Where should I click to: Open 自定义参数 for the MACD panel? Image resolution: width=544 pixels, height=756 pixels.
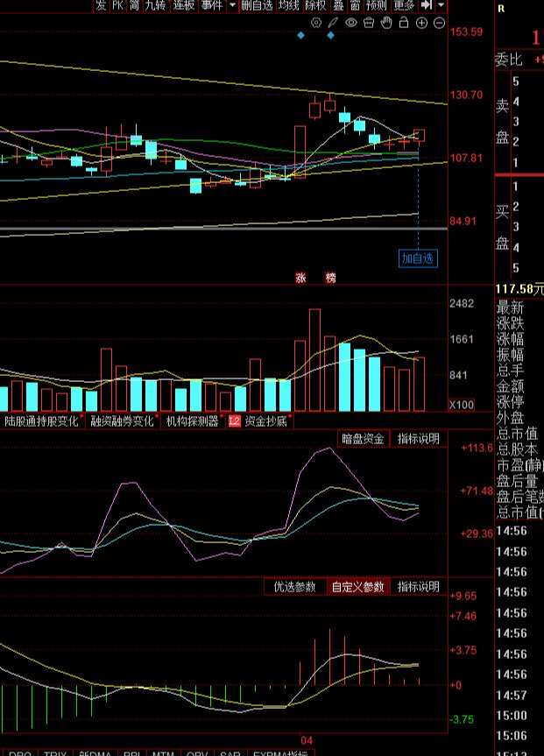(357, 587)
